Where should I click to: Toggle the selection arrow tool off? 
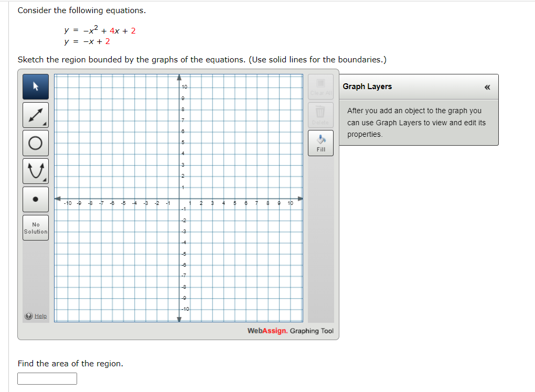click(35, 86)
